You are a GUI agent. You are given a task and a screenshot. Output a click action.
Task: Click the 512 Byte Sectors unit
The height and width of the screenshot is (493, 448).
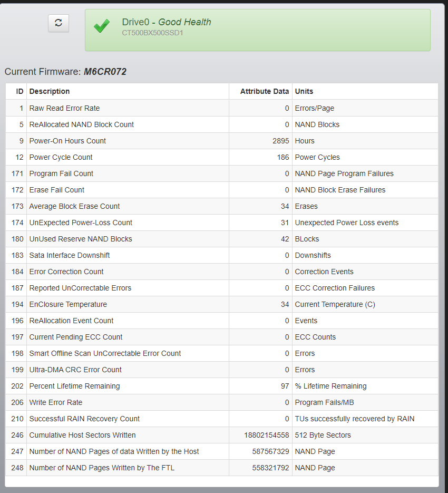pos(323,435)
